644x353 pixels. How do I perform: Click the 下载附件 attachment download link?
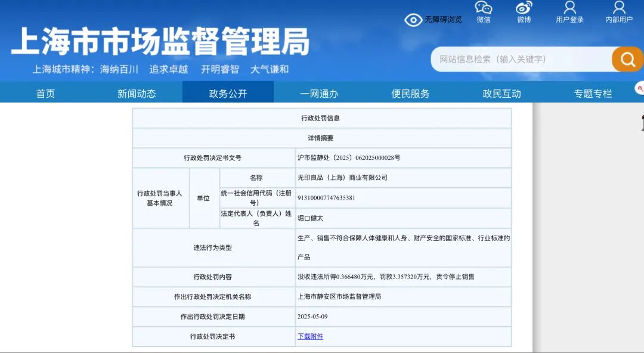pyautogui.click(x=309, y=336)
